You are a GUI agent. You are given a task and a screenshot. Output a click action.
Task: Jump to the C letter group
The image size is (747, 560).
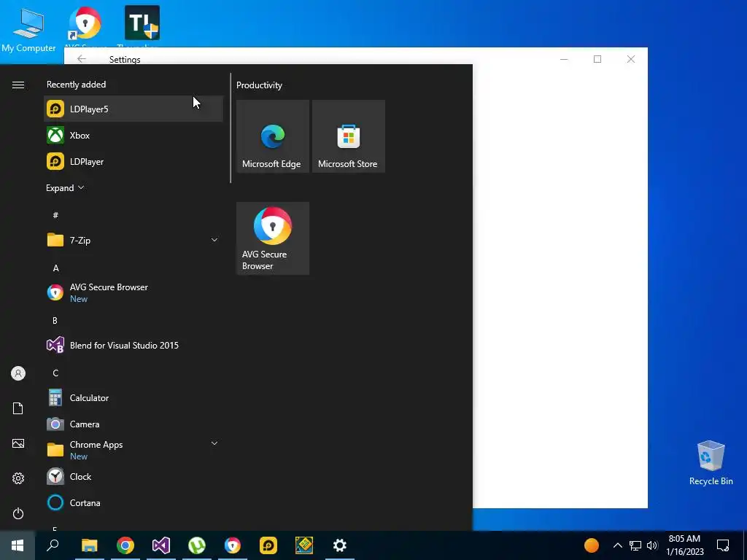tap(55, 373)
